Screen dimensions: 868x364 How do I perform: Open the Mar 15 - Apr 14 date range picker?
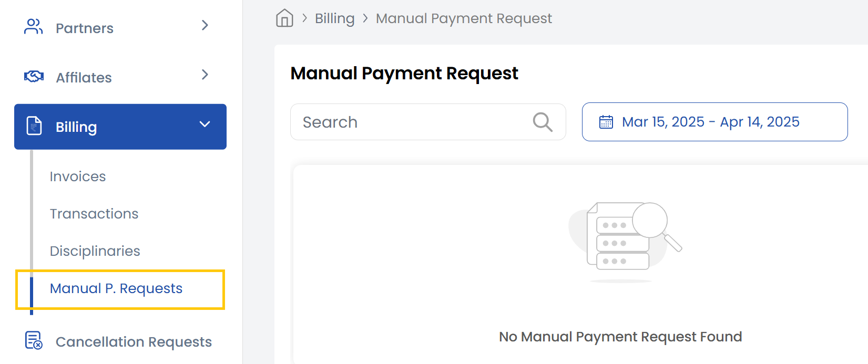714,122
